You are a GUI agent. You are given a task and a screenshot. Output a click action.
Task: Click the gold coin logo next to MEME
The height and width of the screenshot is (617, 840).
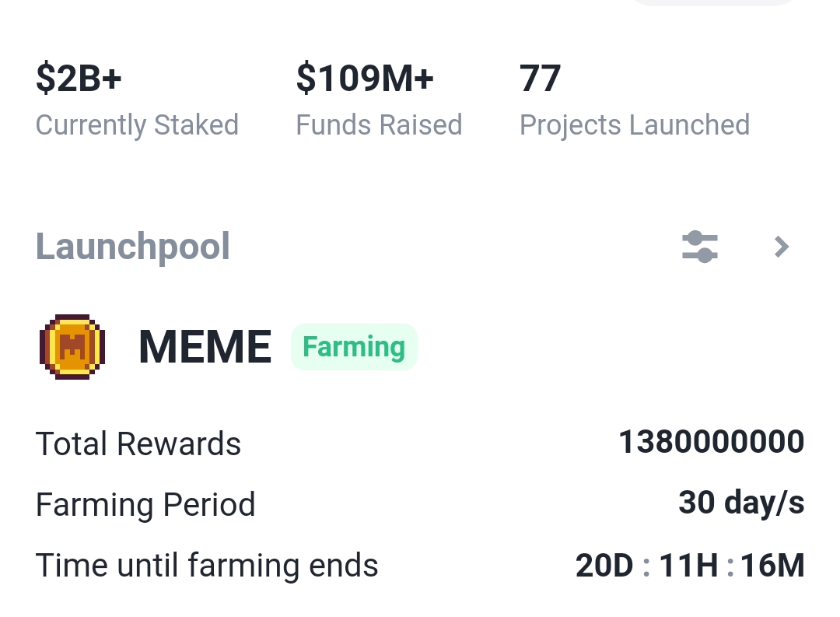click(72, 346)
